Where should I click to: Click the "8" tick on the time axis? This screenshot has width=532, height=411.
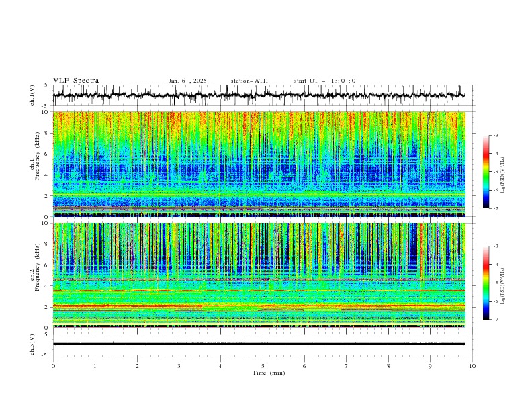pos(388,366)
